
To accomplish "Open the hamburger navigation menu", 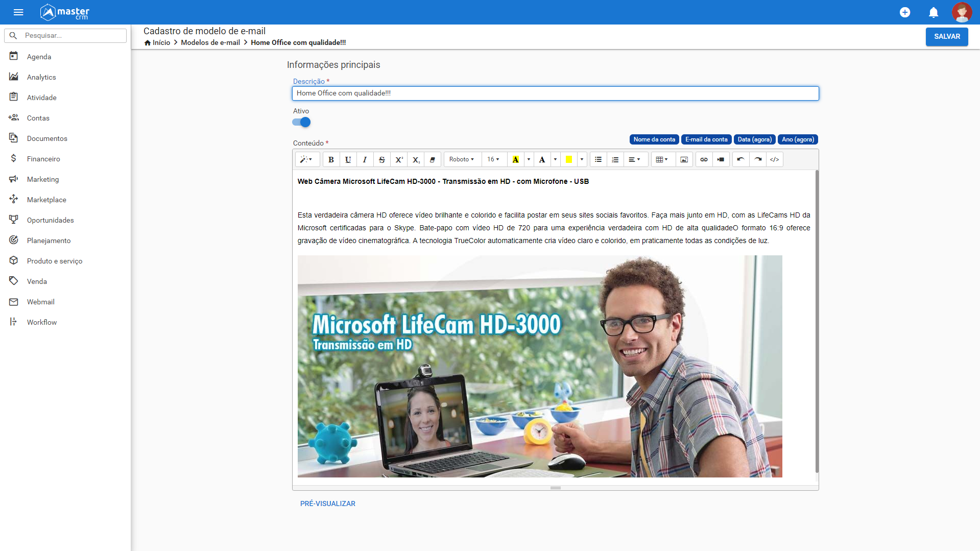I will click(18, 12).
